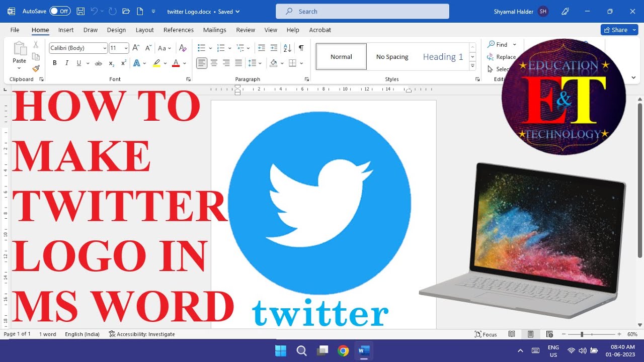Clear all formatting icon
Screen dimensions: 644x362
pos(183,48)
